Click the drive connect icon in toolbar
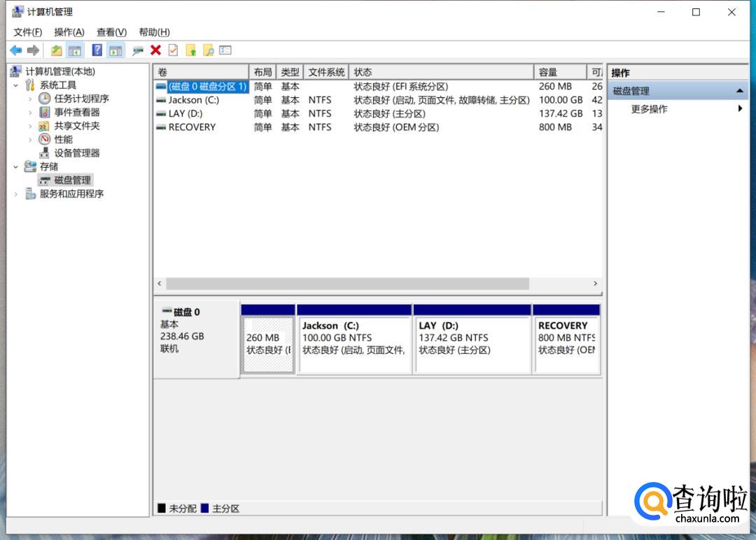756x540 pixels. point(138,50)
